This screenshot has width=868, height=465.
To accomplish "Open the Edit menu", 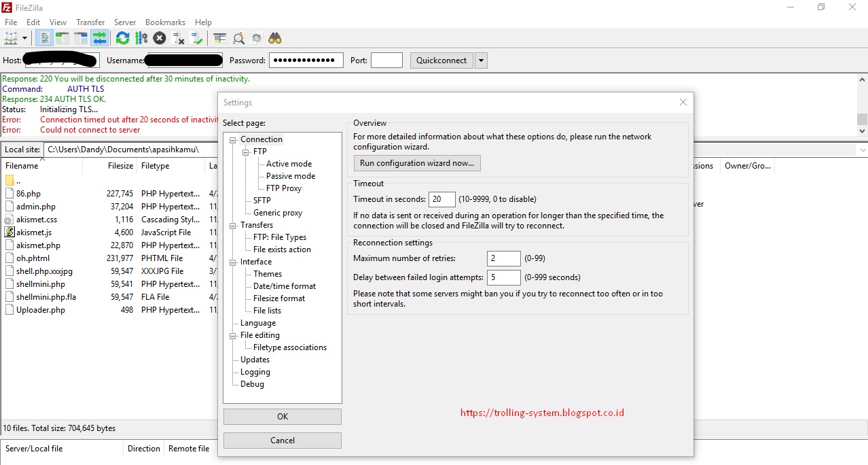I will tap(33, 22).
